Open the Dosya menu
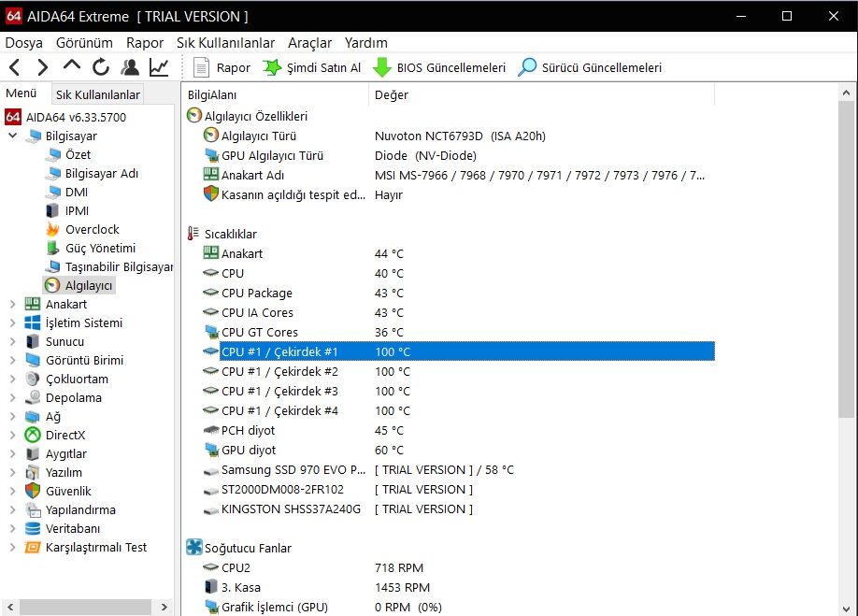858x616 pixels. pyautogui.click(x=23, y=43)
